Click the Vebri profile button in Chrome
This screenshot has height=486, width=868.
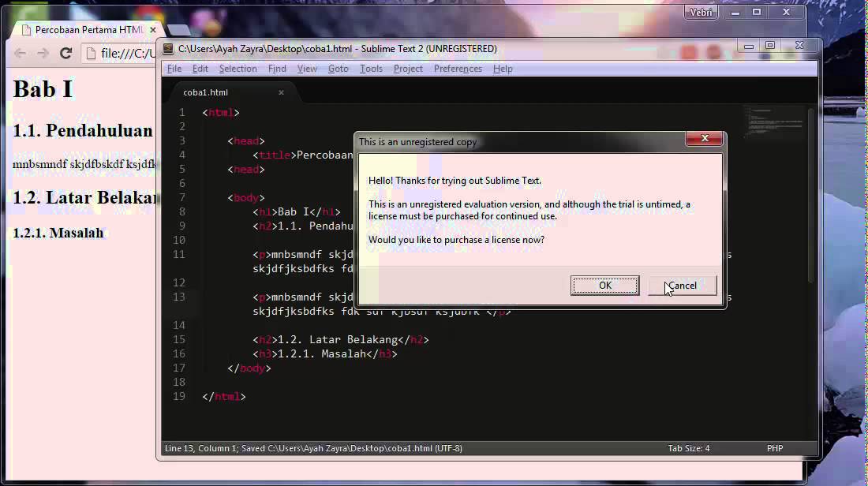[x=701, y=12]
